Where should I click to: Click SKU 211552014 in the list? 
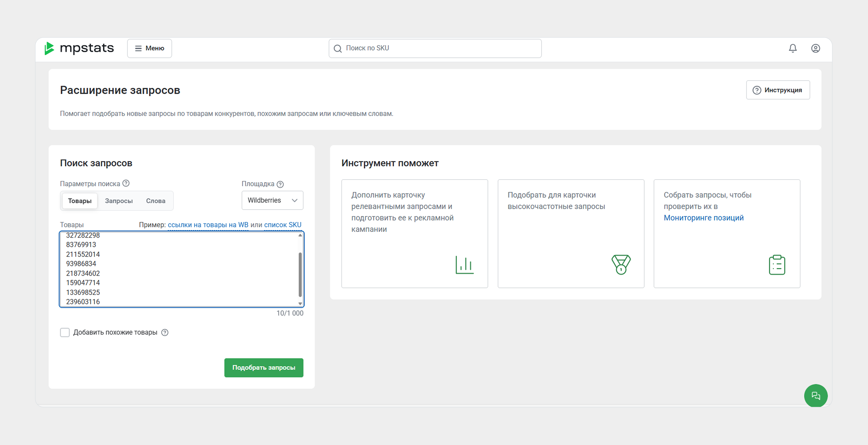coord(83,254)
